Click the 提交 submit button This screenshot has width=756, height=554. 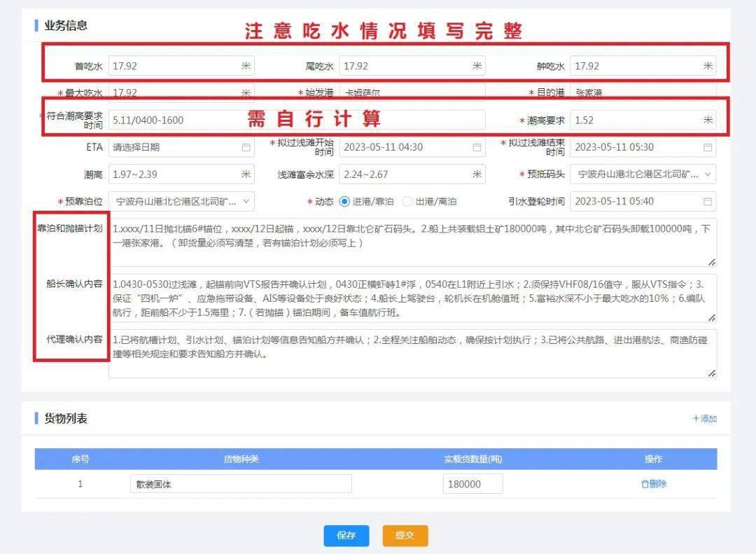(405, 535)
